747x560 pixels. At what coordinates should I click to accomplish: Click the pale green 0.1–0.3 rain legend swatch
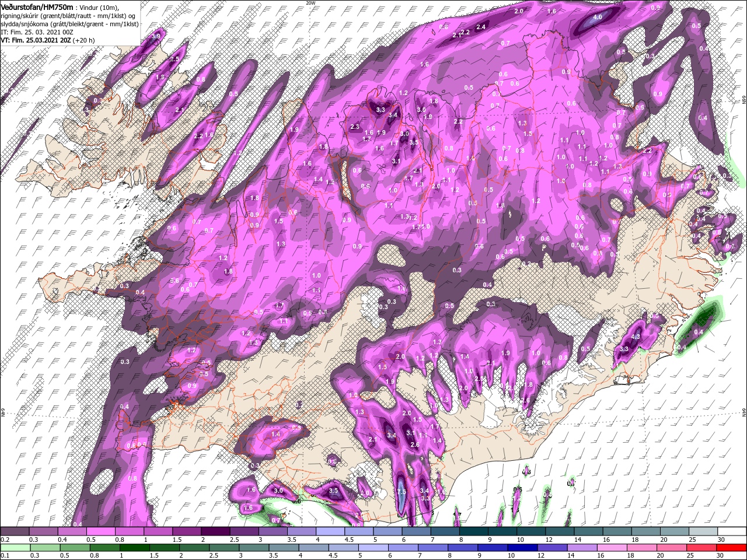pos(15,547)
